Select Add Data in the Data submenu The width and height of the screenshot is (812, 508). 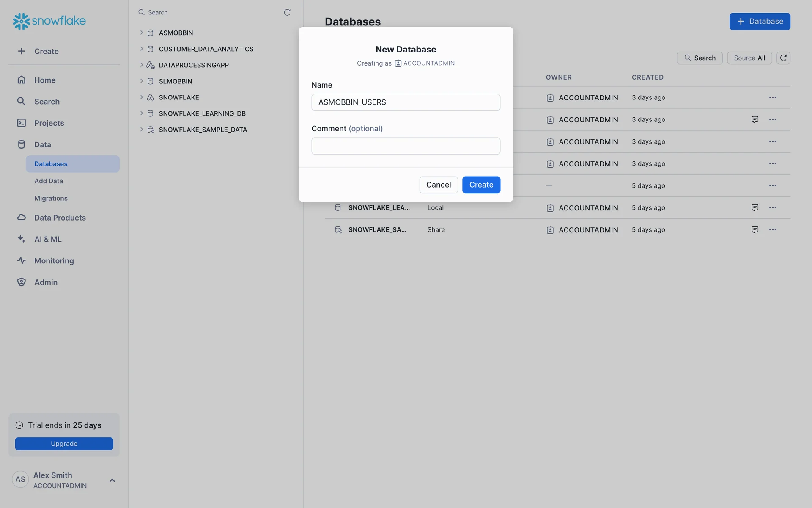[49, 181]
